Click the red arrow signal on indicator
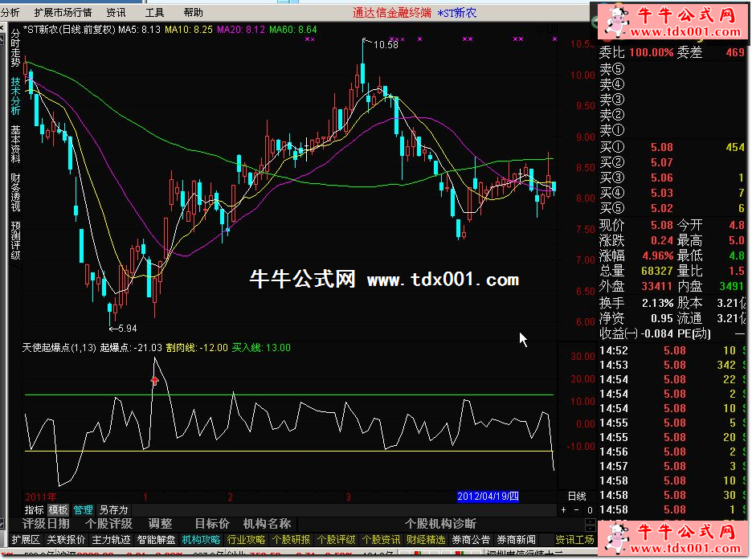The width and height of the screenshot is (752, 560). [154, 381]
